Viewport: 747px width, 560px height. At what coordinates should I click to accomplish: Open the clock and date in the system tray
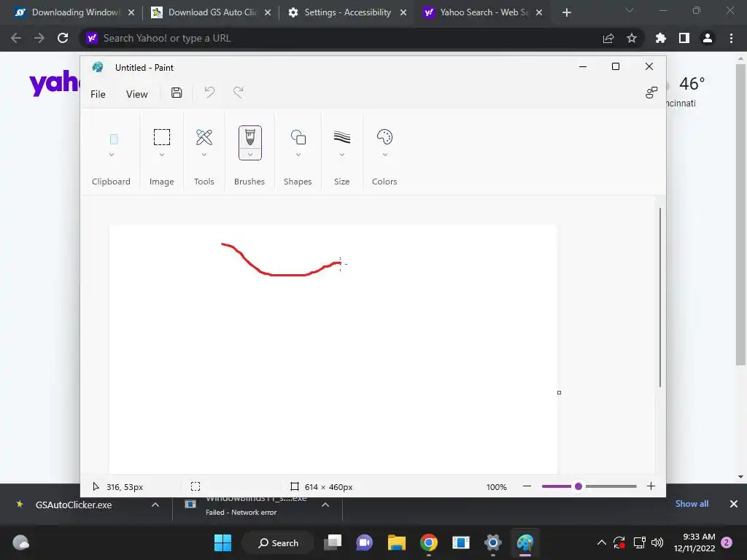pos(694,542)
